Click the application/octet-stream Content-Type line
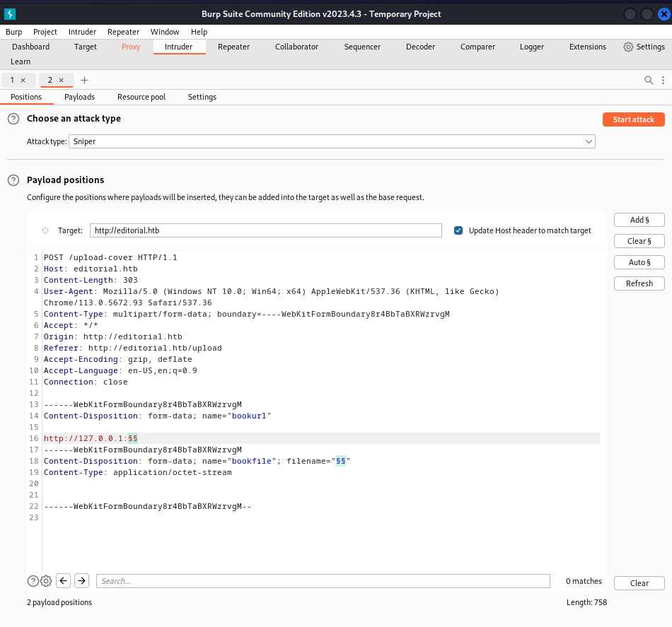The image size is (672, 627). (137, 472)
